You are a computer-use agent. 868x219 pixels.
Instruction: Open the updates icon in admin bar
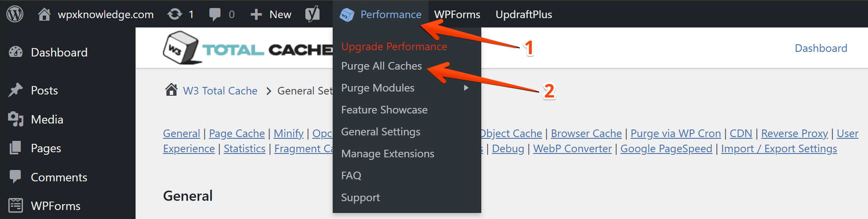pyautogui.click(x=175, y=14)
